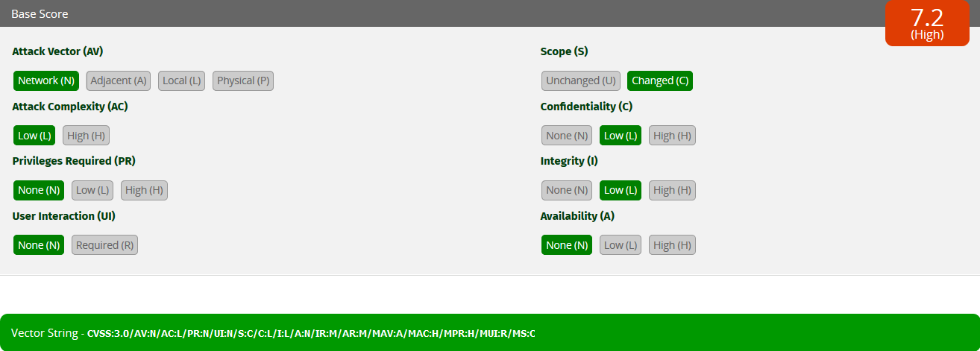Click the 7.2 High score badge
The image size is (980, 351).
point(927,24)
